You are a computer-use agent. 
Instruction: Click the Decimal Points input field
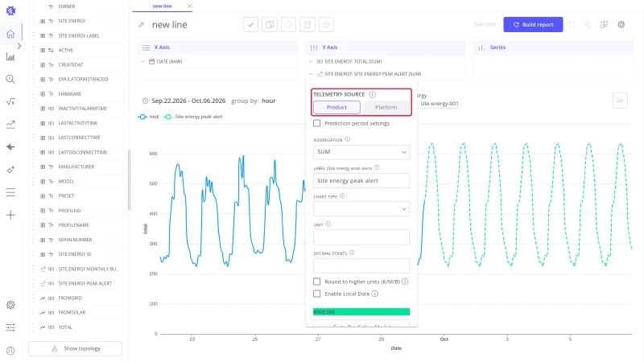pyautogui.click(x=361, y=266)
